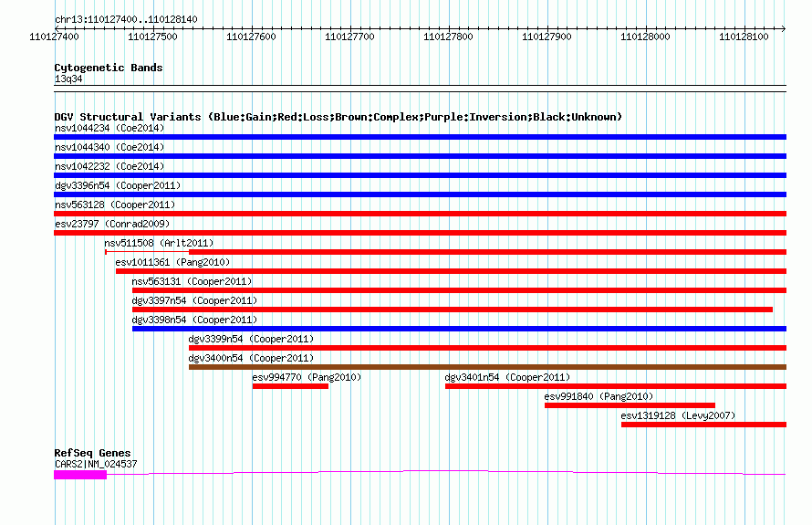Click the dgv3400n54 (Cooper2011) label
812x525 pixels.
coord(251,358)
